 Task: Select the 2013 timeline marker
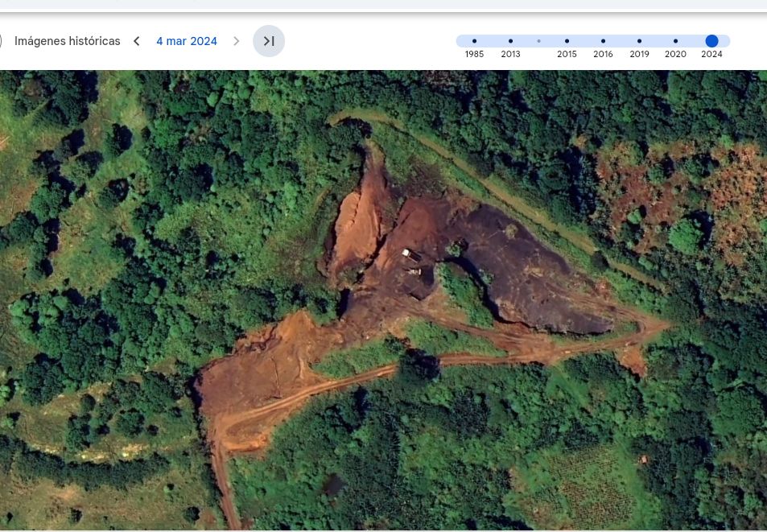tap(510, 40)
